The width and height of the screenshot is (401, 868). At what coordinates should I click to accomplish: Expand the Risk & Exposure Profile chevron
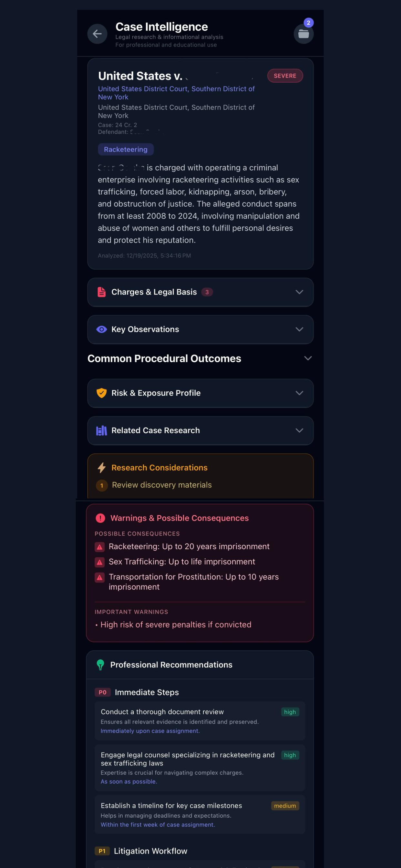[299, 393]
